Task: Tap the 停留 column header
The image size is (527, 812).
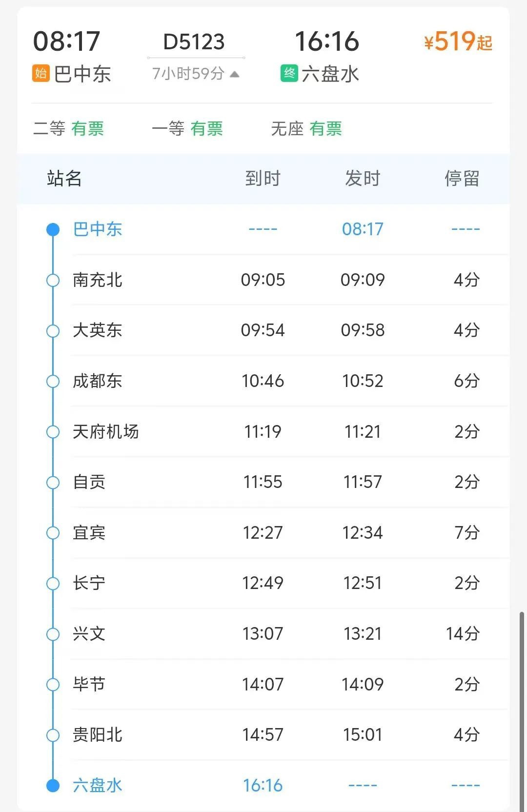Action: coord(462,179)
